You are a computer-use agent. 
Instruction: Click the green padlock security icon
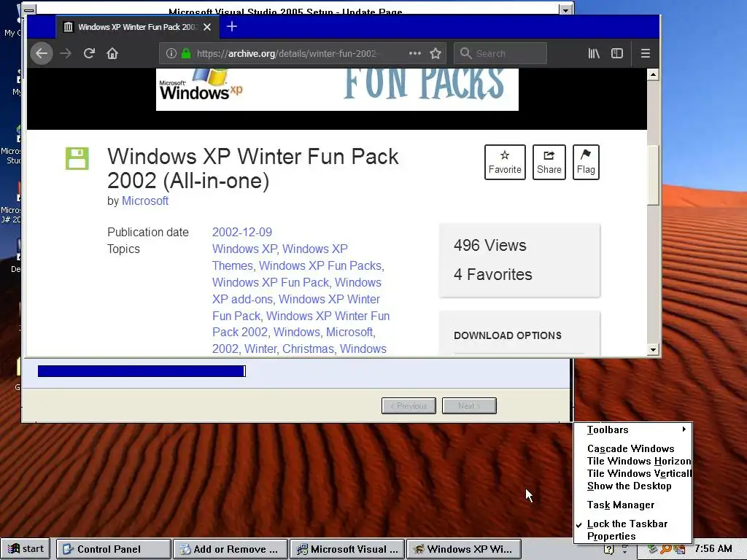(x=186, y=53)
